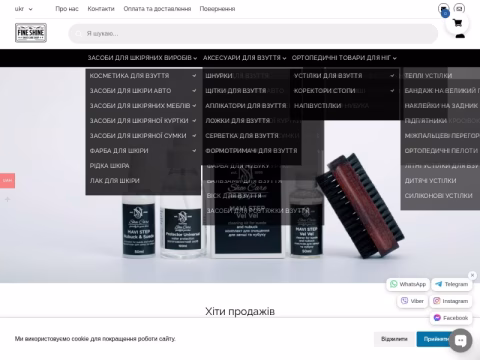This screenshot has height=360, width=480.
Task: Select СИЛІКОНОВІ УСТІЛКИ menu item
Action: (x=438, y=196)
